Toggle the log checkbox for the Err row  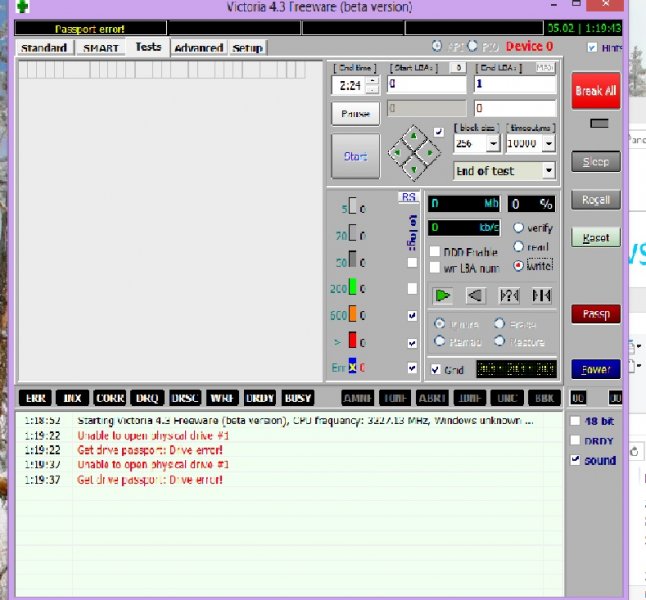point(412,368)
